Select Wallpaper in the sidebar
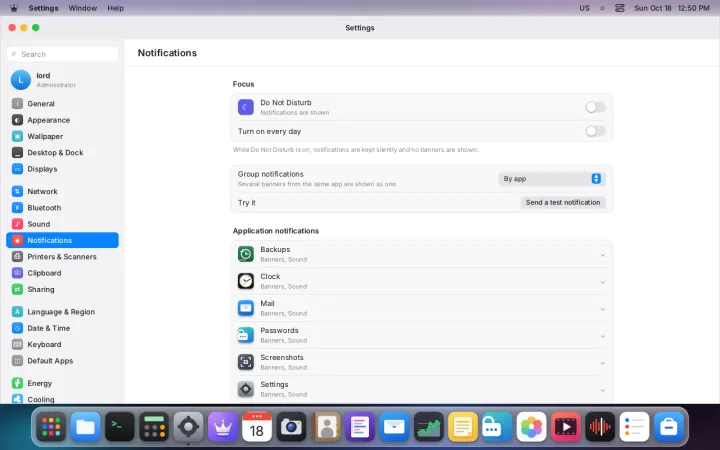Screen dimensions: 720x450 (x=62, y=136)
